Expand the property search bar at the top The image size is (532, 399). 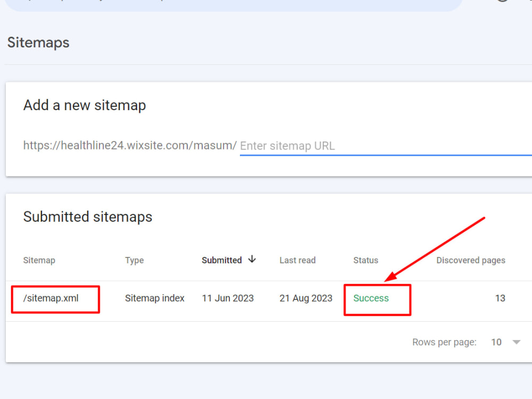pos(234,3)
